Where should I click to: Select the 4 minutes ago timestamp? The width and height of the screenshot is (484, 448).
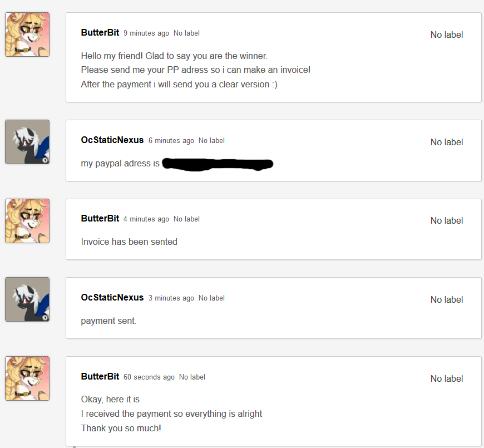[146, 219]
